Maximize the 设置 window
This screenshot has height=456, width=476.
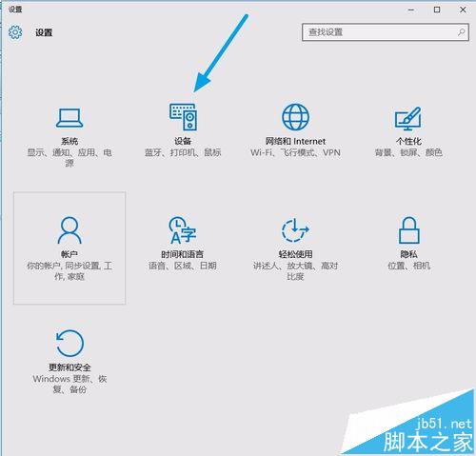[437, 10]
